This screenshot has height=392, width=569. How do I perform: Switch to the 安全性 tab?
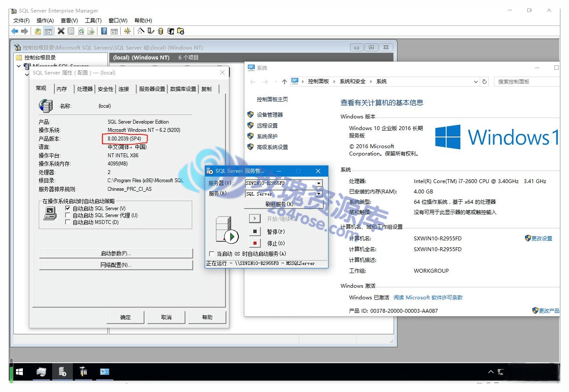106,89
